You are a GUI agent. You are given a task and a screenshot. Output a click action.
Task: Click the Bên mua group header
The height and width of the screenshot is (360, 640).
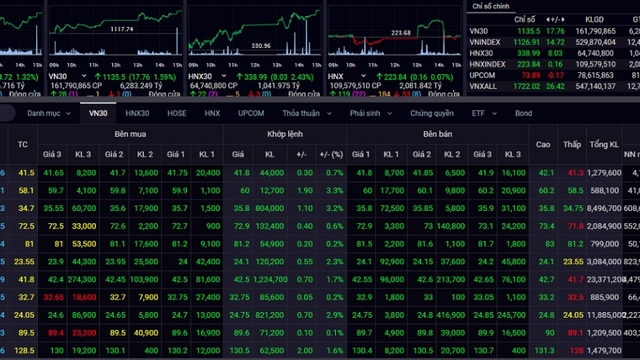[130, 134]
